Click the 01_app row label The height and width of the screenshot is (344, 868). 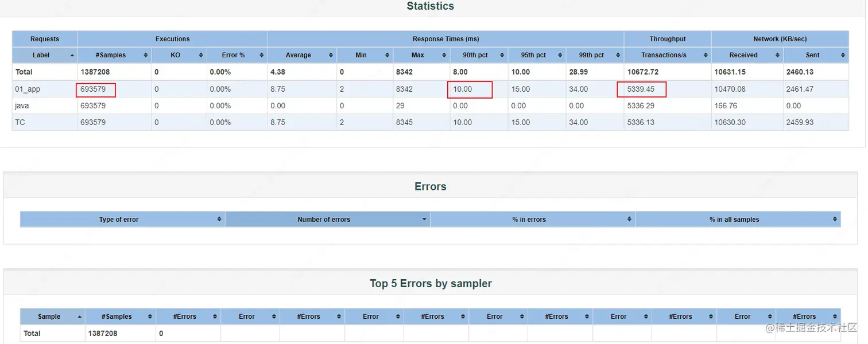tap(28, 89)
